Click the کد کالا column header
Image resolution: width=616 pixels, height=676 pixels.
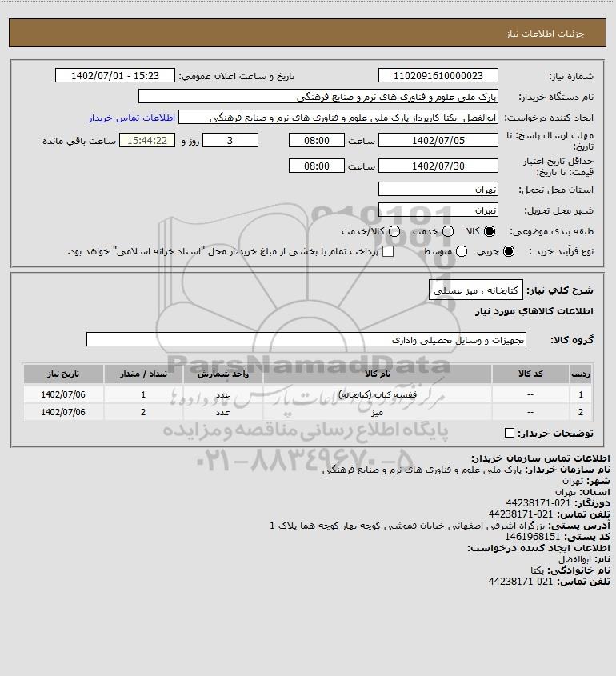(x=530, y=374)
